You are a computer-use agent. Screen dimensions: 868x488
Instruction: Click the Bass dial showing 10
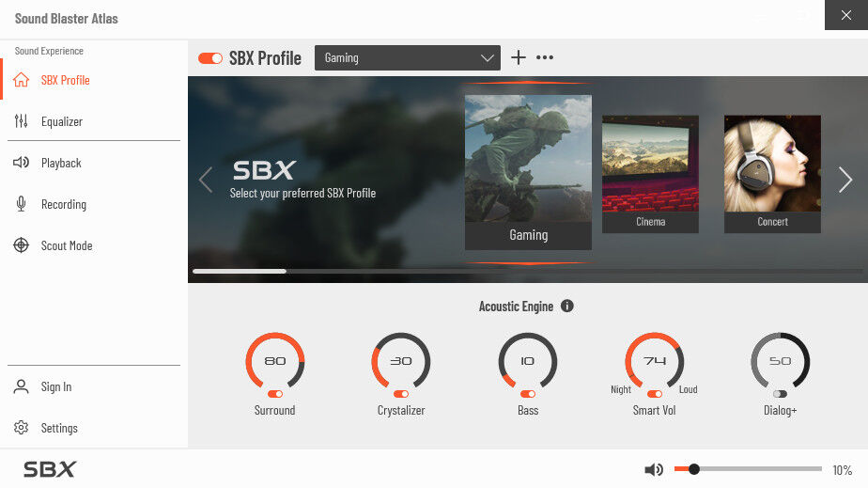pyautogui.click(x=528, y=361)
